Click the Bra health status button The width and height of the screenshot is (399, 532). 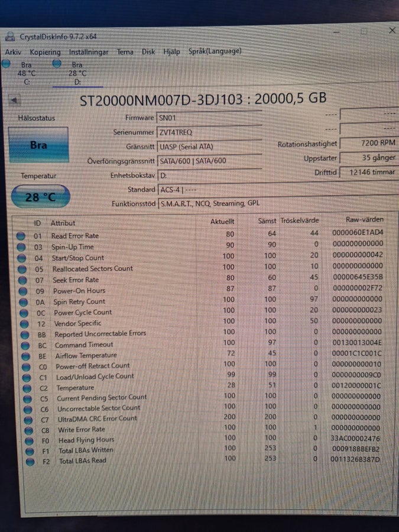[x=38, y=145]
